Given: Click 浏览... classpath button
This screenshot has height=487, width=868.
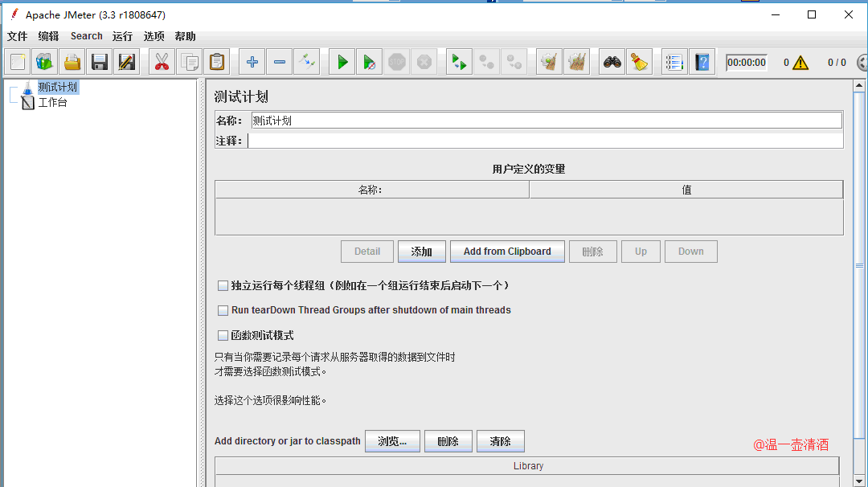Looking at the screenshot, I should point(392,441).
